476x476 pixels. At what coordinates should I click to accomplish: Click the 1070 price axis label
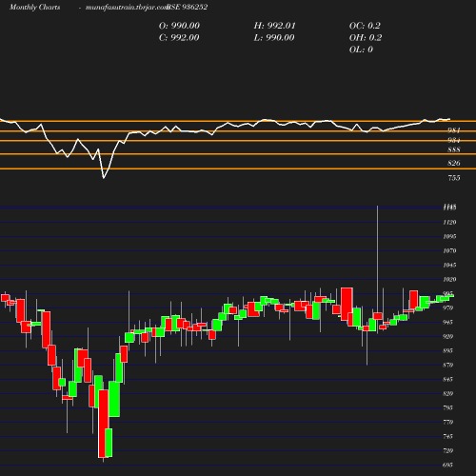(x=449, y=250)
